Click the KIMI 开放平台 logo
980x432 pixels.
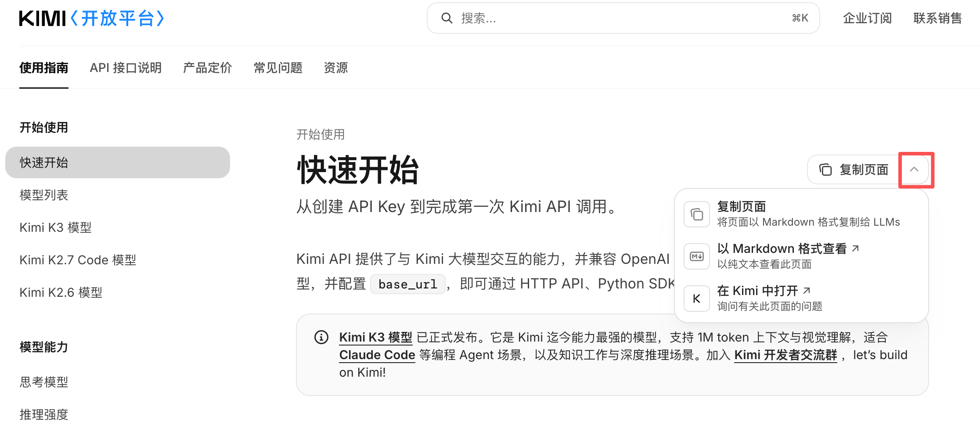[92, 18]
